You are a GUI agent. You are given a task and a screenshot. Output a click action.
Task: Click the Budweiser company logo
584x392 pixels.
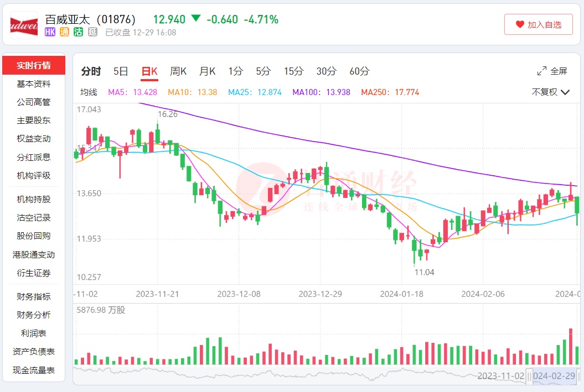(x=24, y=25)
